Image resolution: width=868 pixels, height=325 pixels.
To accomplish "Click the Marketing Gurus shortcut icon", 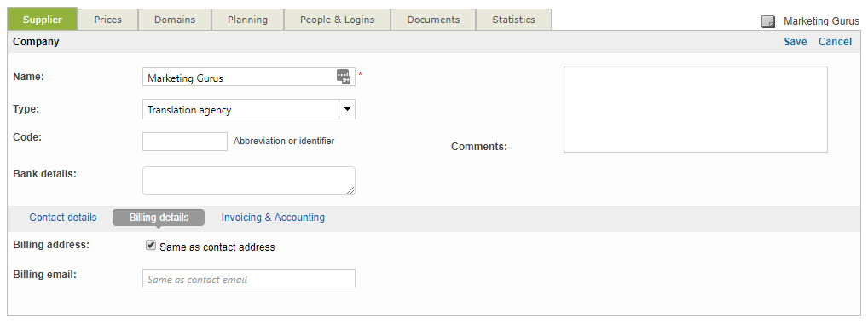I will click(768, 21).
